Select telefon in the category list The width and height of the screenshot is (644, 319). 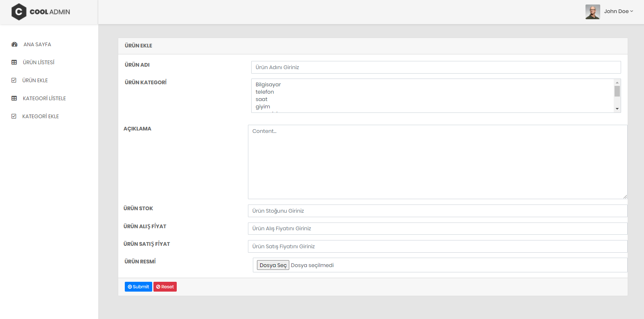pos(433,92)
